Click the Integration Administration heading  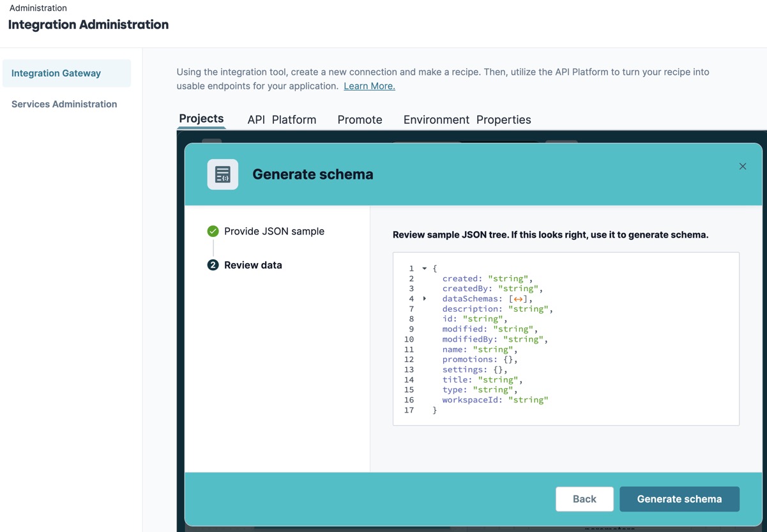89,25
